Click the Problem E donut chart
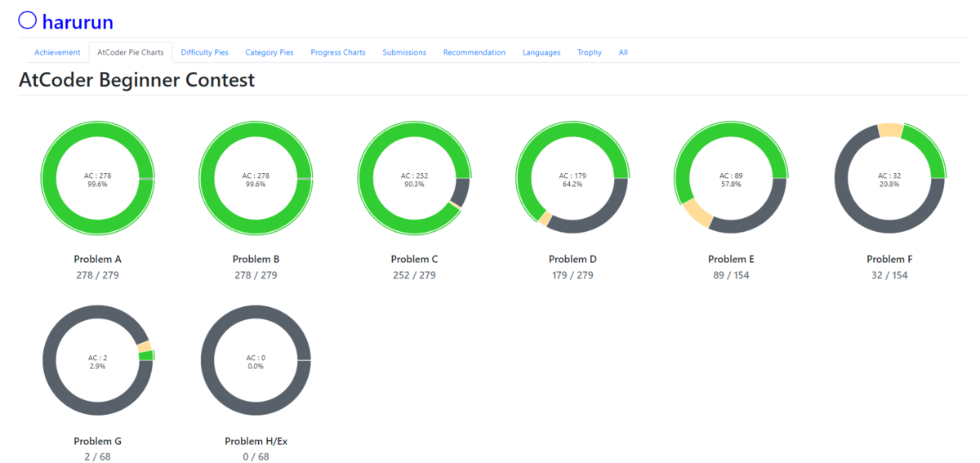Viewport: 980px width, 463px height. (x=731, y=179)
